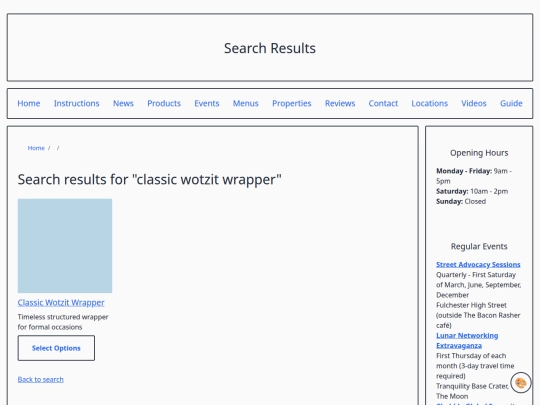540x405 pixels.
Task: Open the Menus nav item
Action: point(246,103)
